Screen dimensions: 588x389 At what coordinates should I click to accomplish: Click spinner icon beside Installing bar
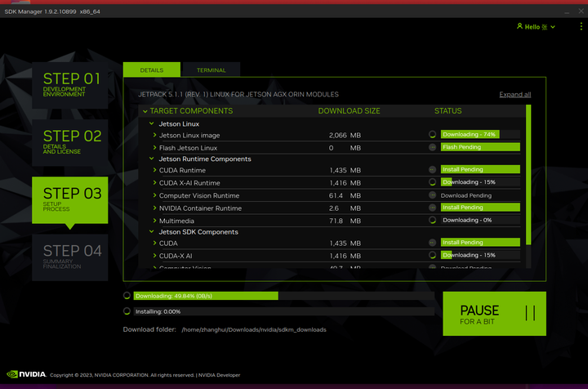pos(127,311)
